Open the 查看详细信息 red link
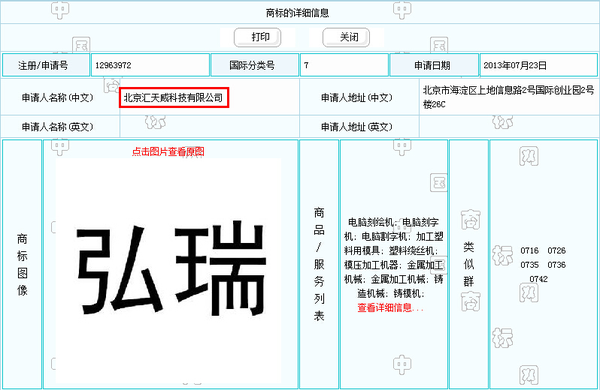 (390, 308)
